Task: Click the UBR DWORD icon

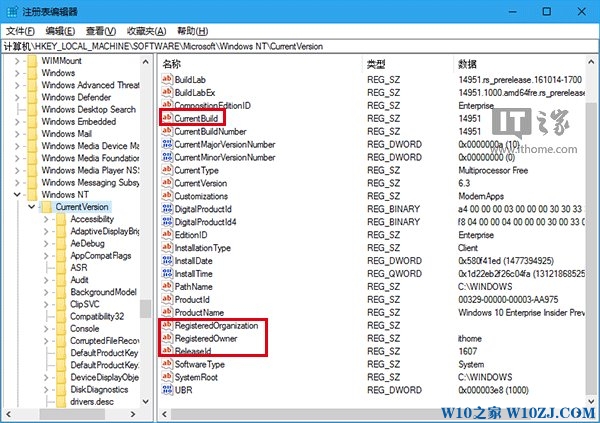Action: [x=167, y=390]
